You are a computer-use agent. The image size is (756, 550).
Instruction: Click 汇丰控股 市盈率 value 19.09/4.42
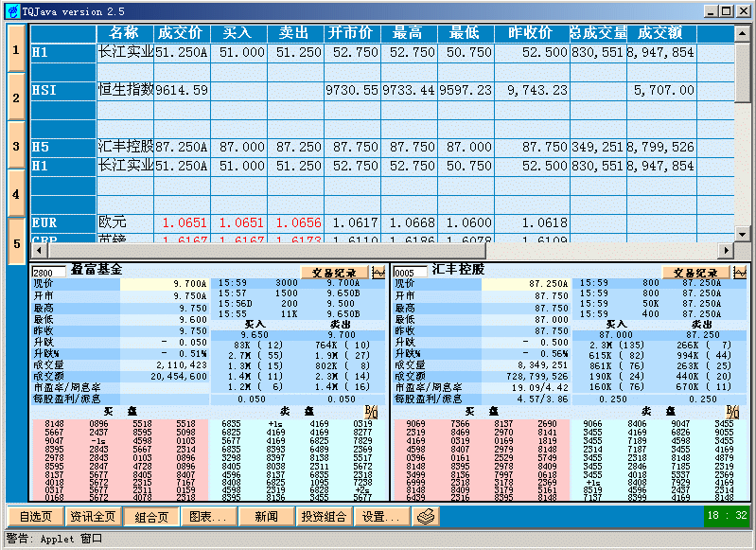(x=540, y=387)
